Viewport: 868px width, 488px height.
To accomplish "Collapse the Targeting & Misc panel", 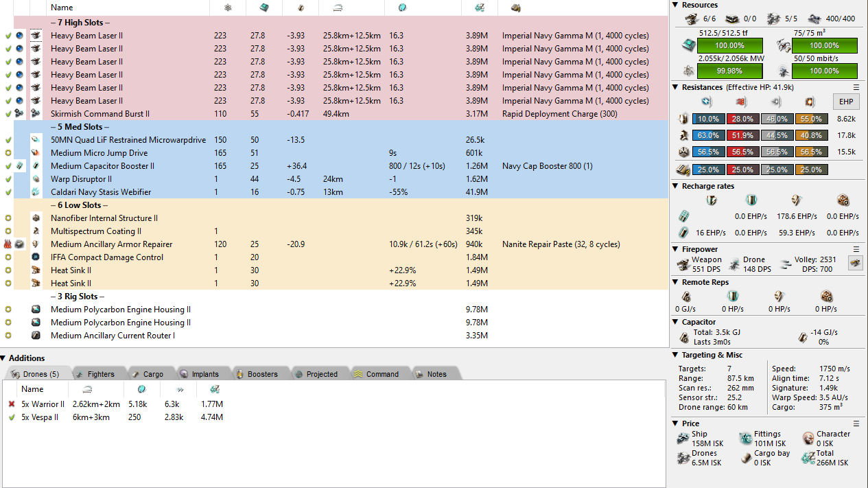I will click(x=675, y=356).
